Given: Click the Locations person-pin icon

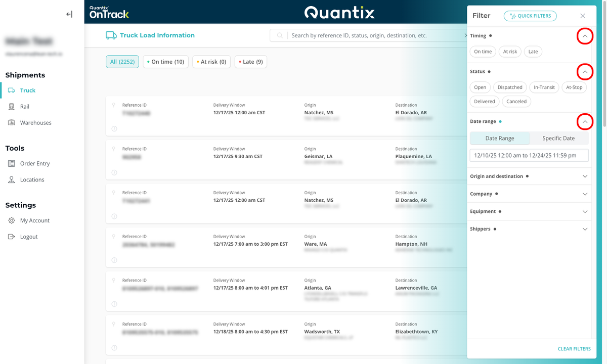Looking at the screenshot, I should [x=12, y=180].
